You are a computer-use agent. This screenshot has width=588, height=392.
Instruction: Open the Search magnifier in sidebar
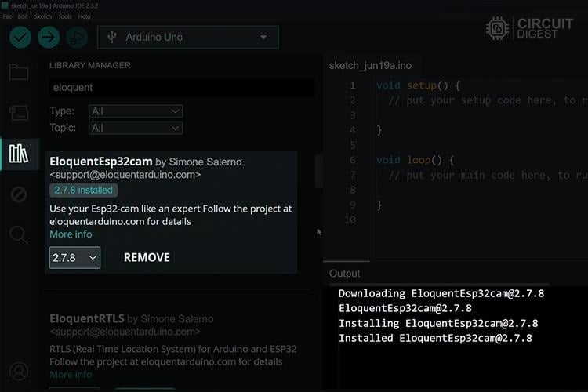pyautogui.click(x=18, y=234)
